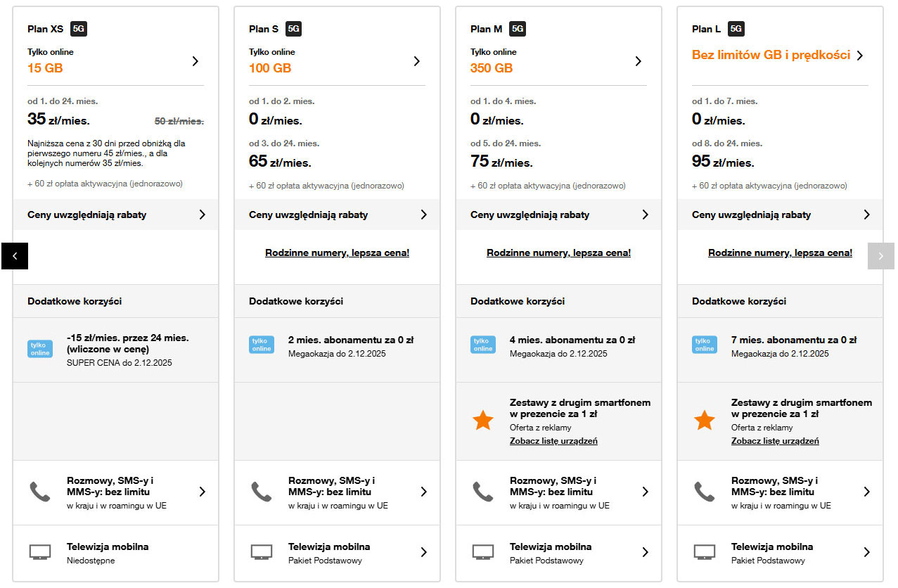898x588 pixels.
Task: Open 'Rodzinne numery, lepsza cena!' link in Plan L
Action: [x=780, y=253]
